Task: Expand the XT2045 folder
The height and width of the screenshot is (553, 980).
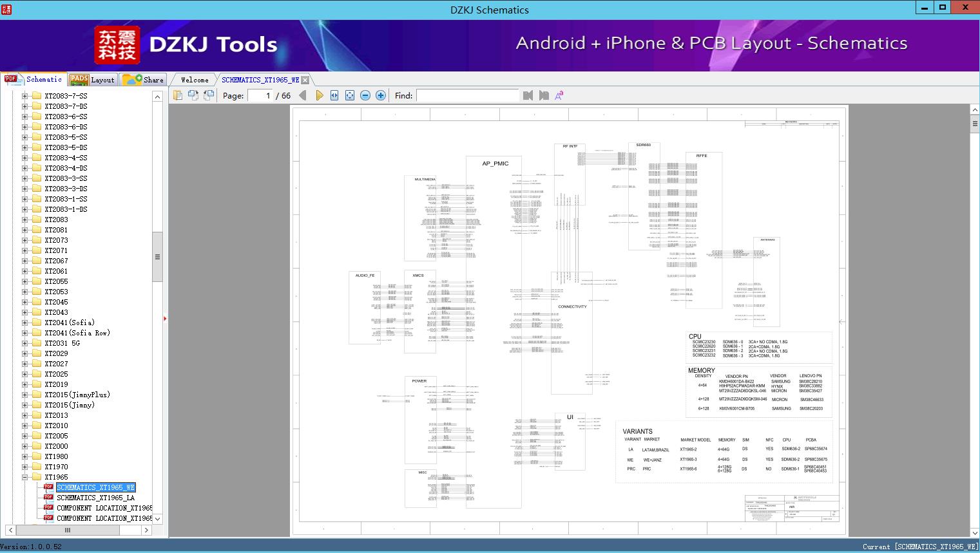Action: [25, 302]
